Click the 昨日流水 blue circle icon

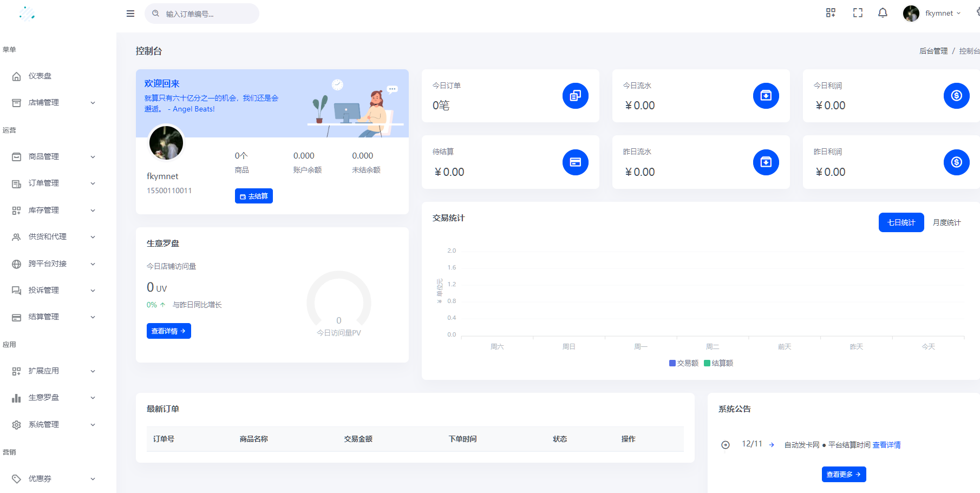(x=766, y=162)
